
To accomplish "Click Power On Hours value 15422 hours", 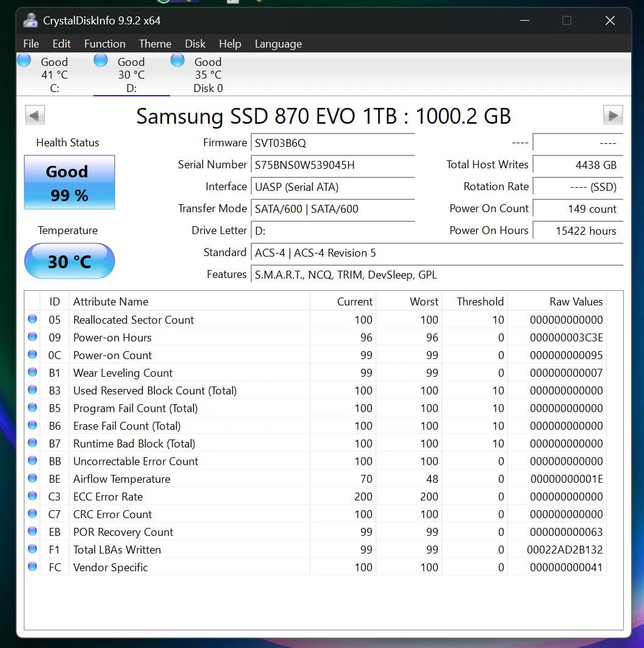I will click(578, 230).
